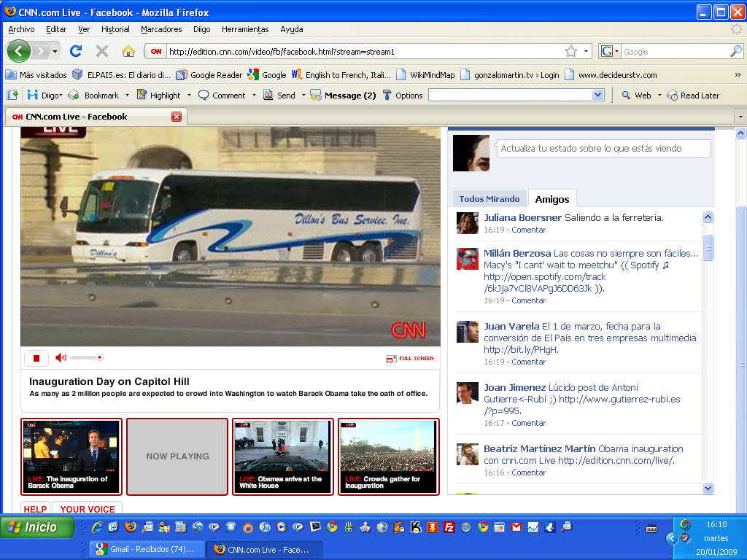Play Obamas arrive at the White House stream
Image resolution: width=747 pixels, height=560 pixels.
pyautogui.click(x=283, y=457)
